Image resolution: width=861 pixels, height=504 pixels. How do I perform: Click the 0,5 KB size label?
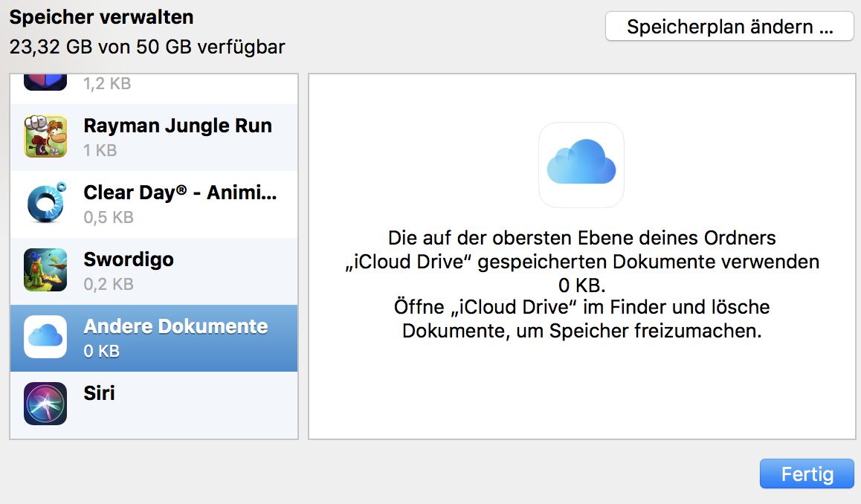coord(109,217)
